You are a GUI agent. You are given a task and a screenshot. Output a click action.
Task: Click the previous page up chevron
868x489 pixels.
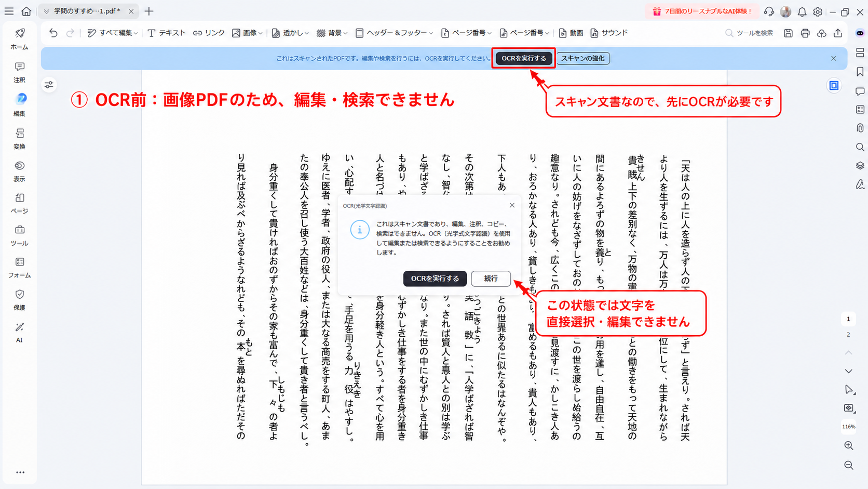848,352
